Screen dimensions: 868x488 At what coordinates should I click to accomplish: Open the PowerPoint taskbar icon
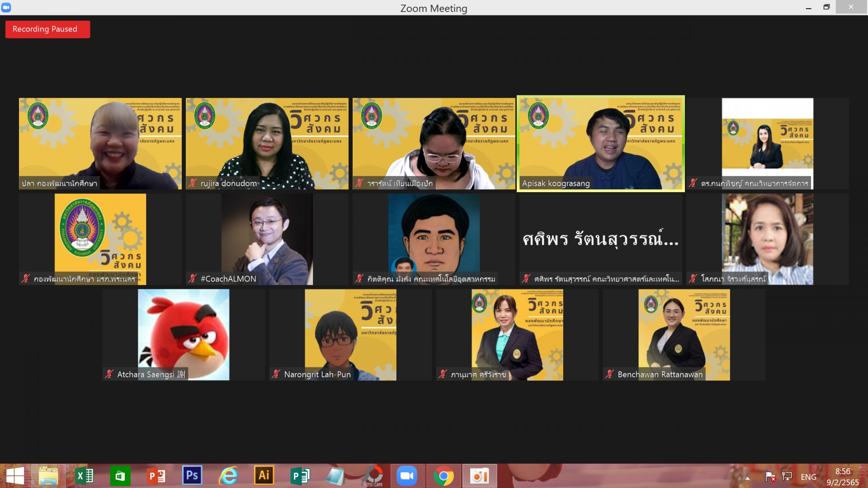click(156, 476)
